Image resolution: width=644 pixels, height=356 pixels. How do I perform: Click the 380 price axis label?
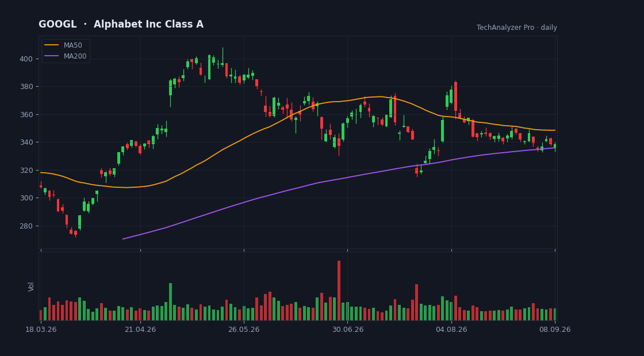coord(26,87)
